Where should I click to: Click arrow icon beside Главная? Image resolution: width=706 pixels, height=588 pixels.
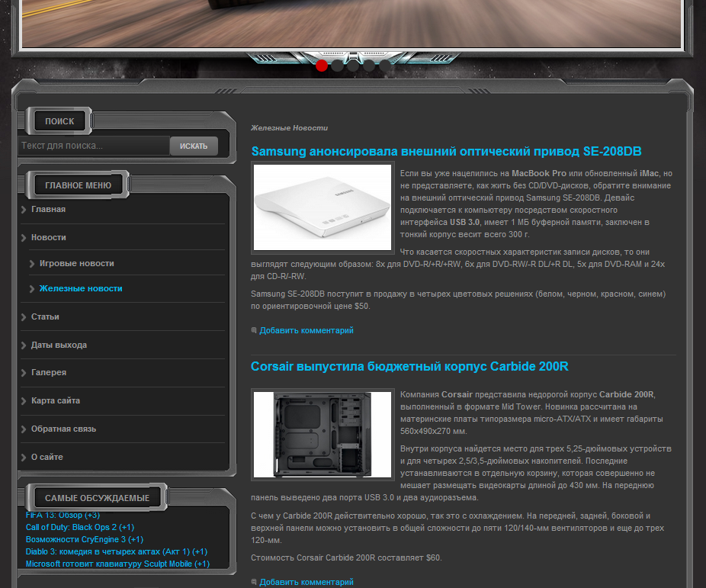click(x=24, y=210)
